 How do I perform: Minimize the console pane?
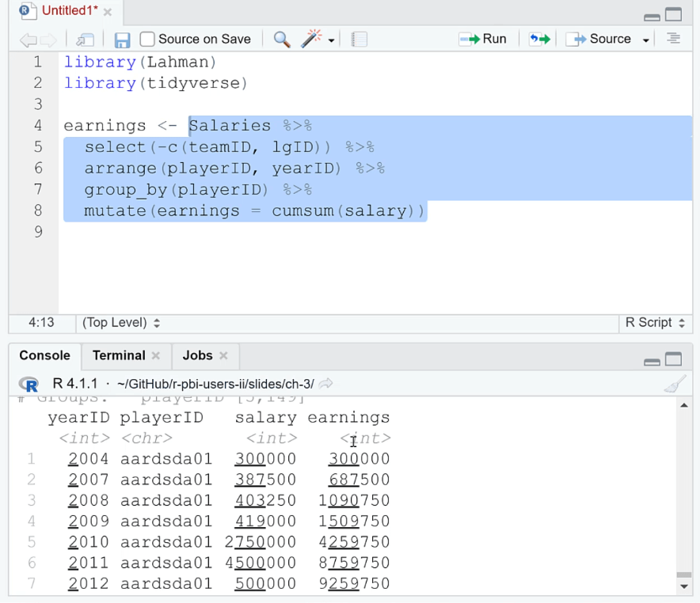(x=652, y=362)
